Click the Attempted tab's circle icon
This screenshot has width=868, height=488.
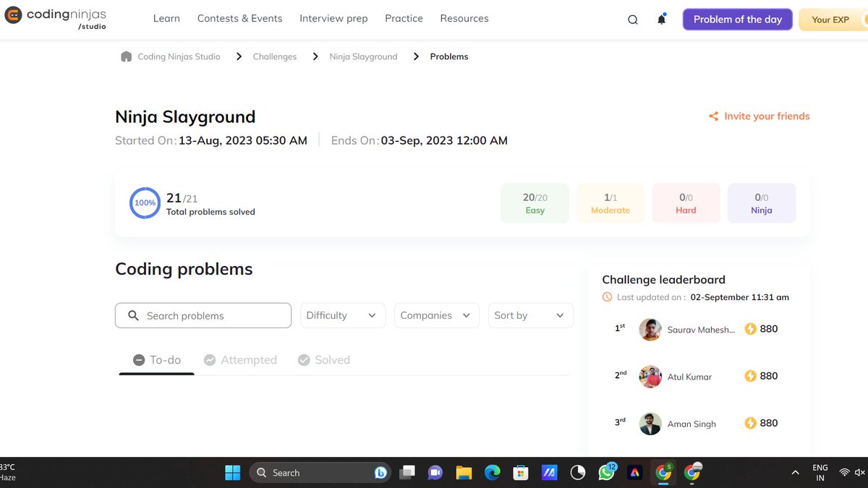coord(210,360)
